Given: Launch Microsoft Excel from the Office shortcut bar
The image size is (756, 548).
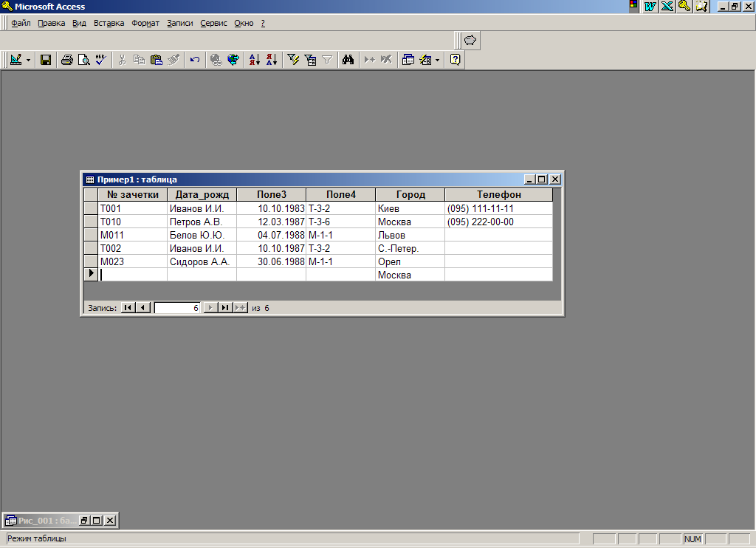Looking at the screenshot, I should 667,6.
